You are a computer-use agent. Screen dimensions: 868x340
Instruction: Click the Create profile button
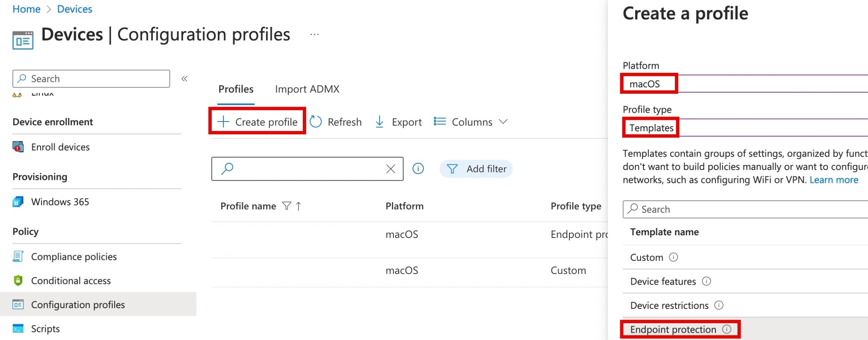257,122
